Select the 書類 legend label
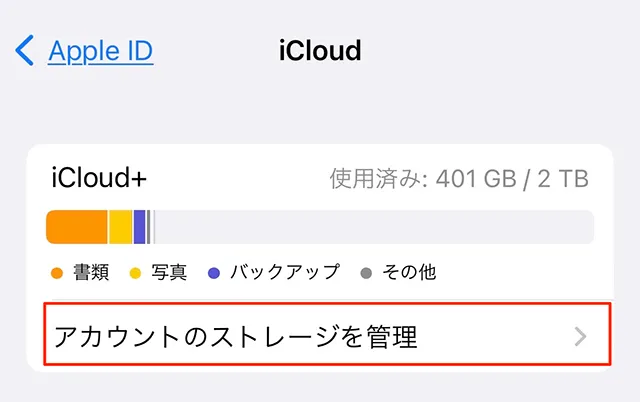This screenshot has height=402, width=640. (91, 272)
